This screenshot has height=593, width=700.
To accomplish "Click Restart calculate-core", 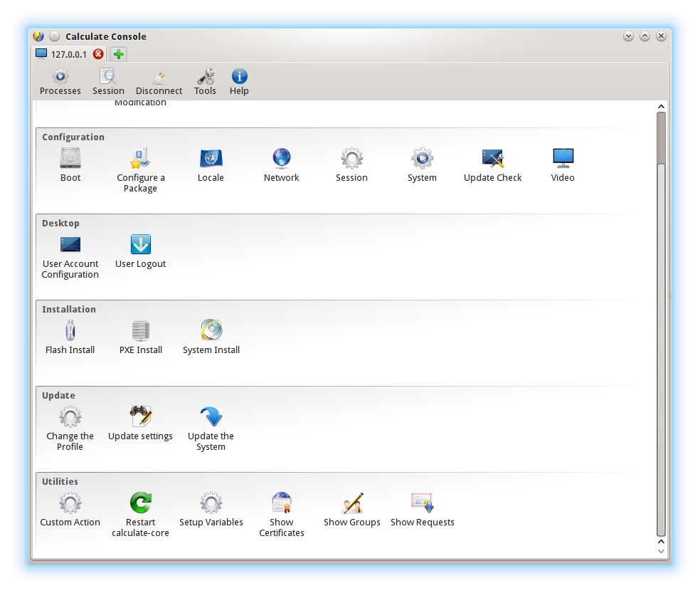I will tap(141, 515).
